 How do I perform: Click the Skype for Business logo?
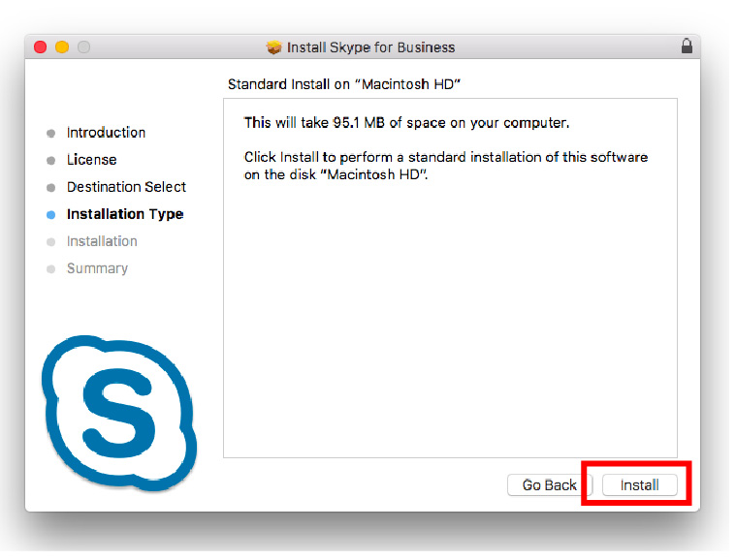(x=116, y=414)
